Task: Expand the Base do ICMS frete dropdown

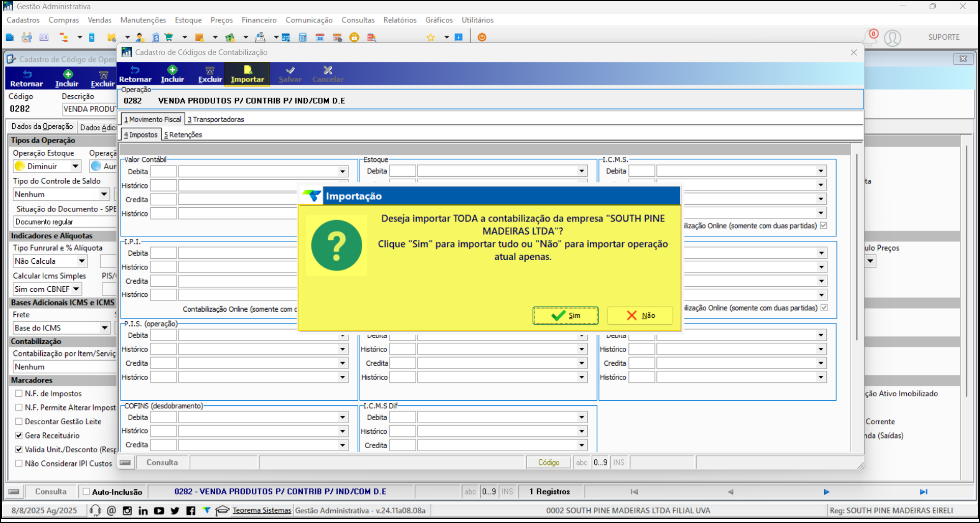Action: [104, 327]
